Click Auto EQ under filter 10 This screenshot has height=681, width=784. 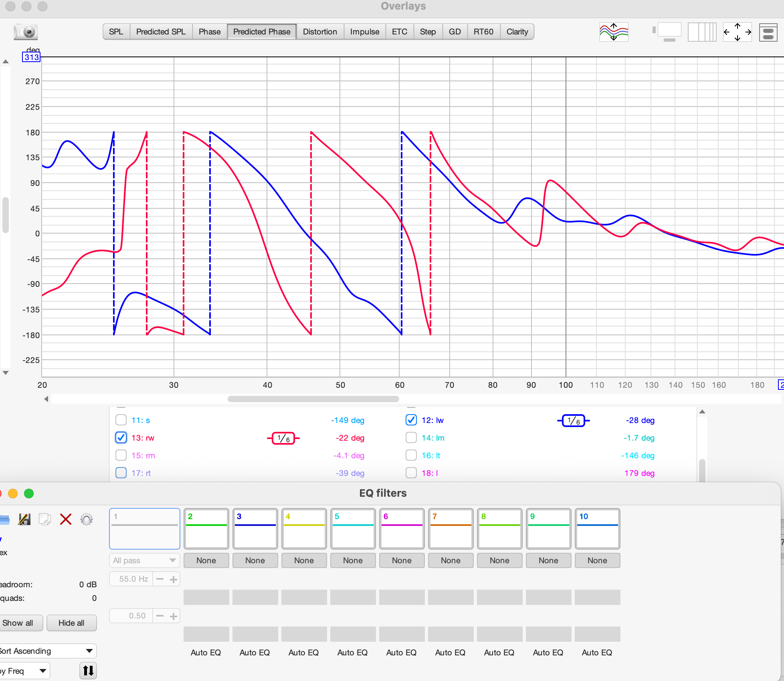(597, 653)
